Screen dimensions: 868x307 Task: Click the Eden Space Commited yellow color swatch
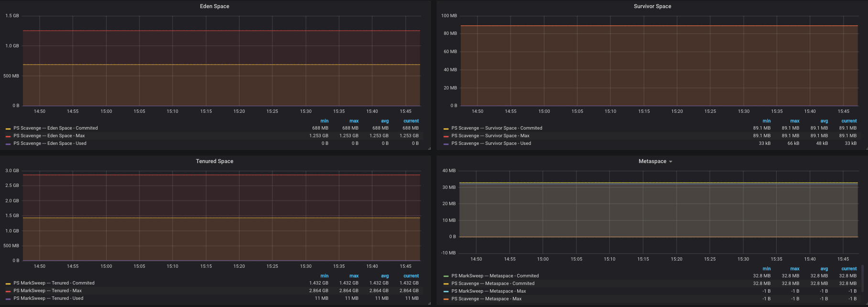click(x=8, y=129)
